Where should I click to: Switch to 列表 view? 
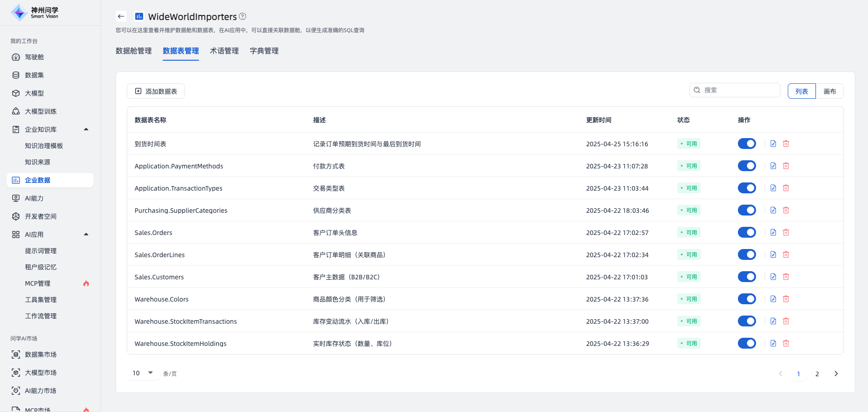tap(802, 91)
